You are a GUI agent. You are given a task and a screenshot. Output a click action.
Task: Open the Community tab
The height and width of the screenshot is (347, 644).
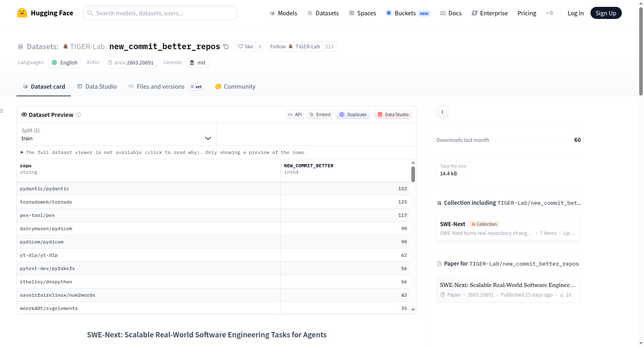[x=235, y=87]
